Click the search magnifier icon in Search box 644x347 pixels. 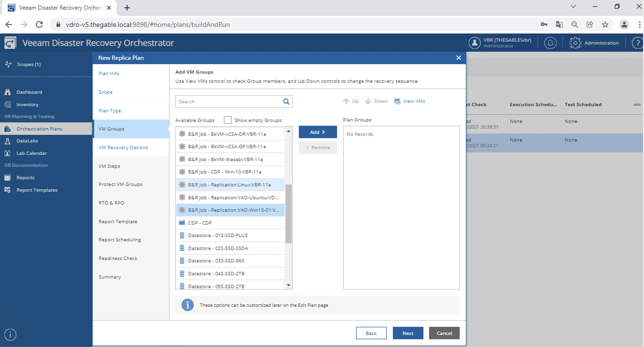[x=286, y=101]
